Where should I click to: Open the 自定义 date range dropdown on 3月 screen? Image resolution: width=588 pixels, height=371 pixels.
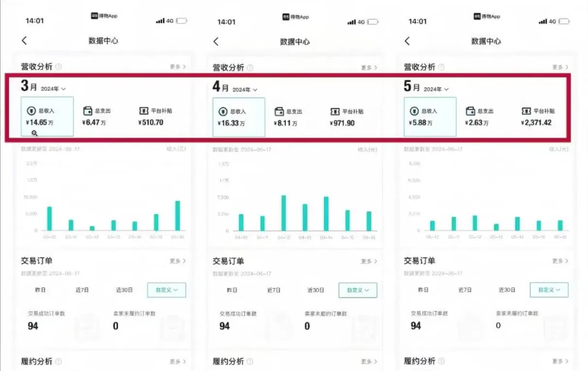167,290
